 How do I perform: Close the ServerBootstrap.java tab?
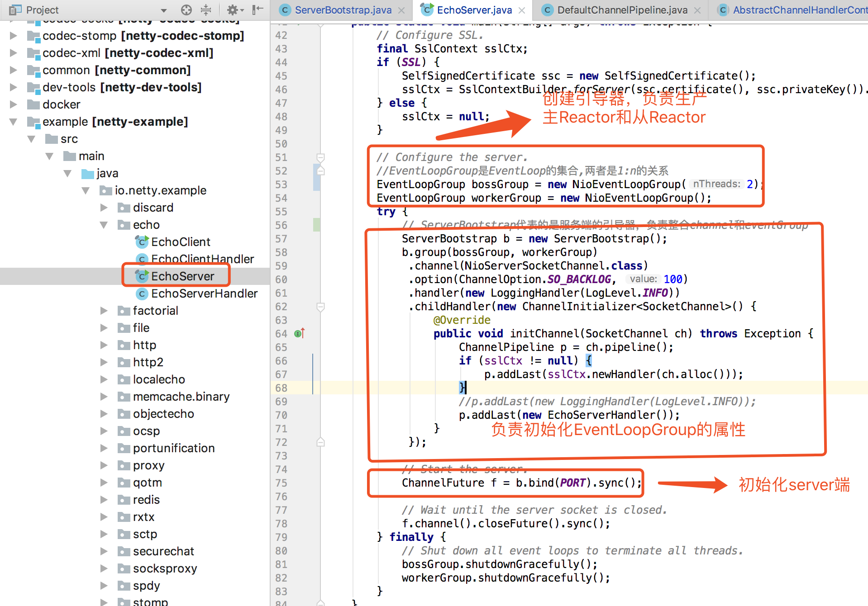(401, 10)
